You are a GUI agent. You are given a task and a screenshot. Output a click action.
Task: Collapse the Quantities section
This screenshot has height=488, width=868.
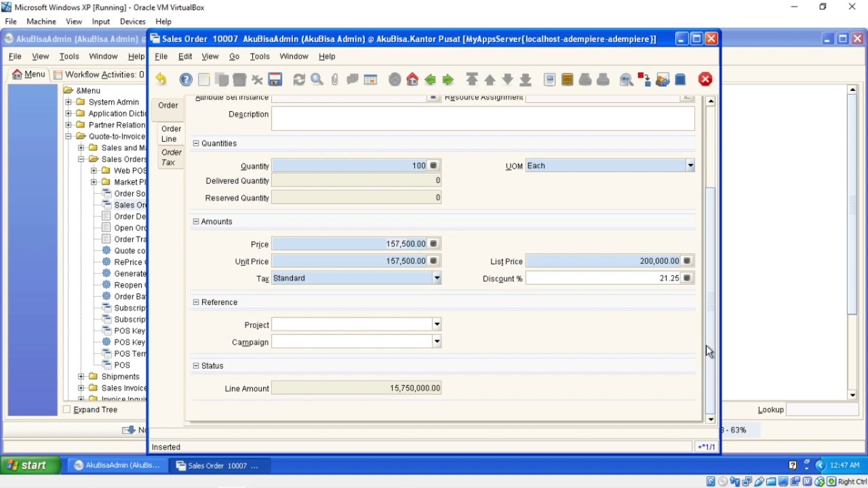click(x=196, y=143)
